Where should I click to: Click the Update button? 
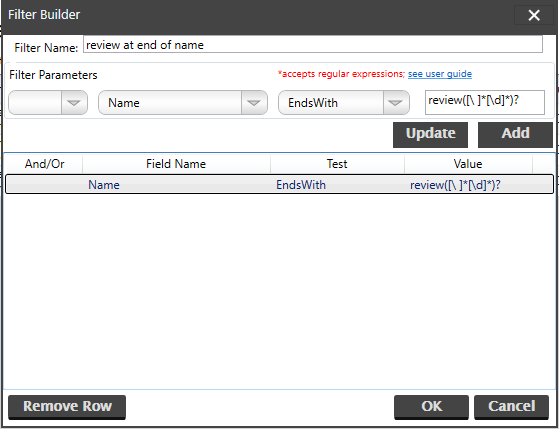(430, 134)
